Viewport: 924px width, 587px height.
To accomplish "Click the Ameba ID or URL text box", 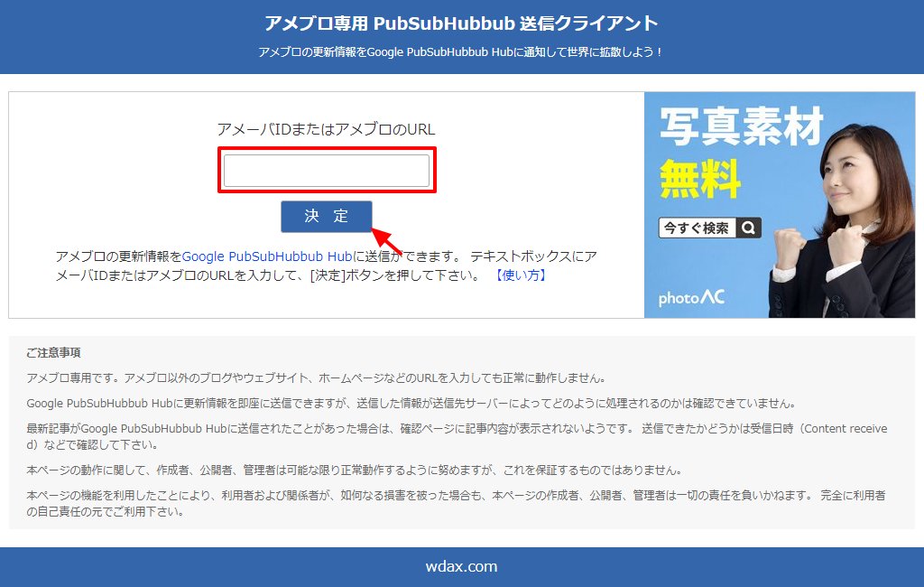I will tap(326, 171).
